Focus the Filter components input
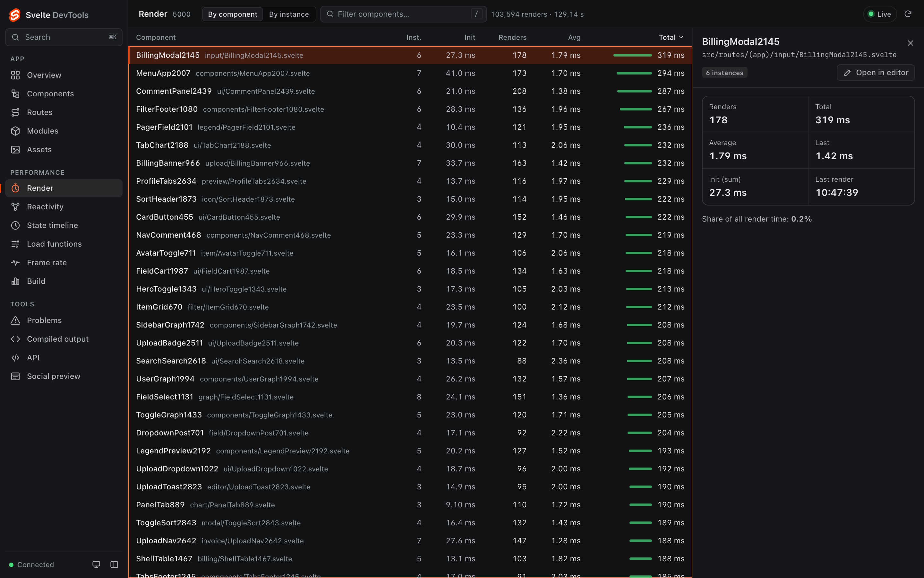This screenshot has width=924, height=578. coord(403,14)
